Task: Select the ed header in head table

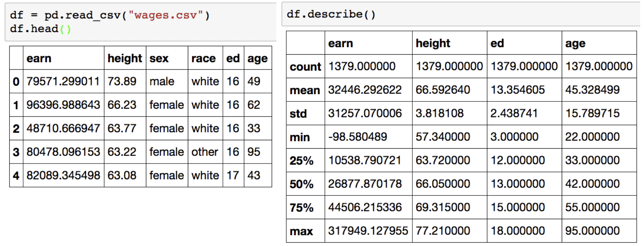Action: (x=233, y=58)
